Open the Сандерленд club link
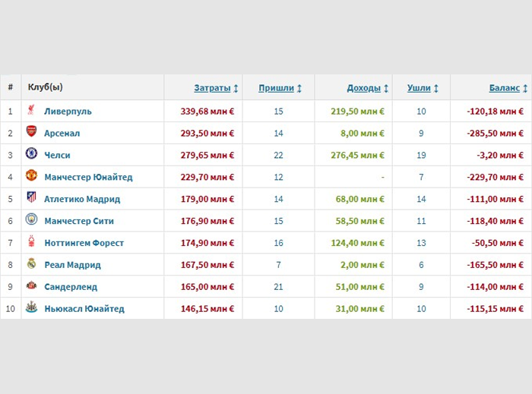 71,287
